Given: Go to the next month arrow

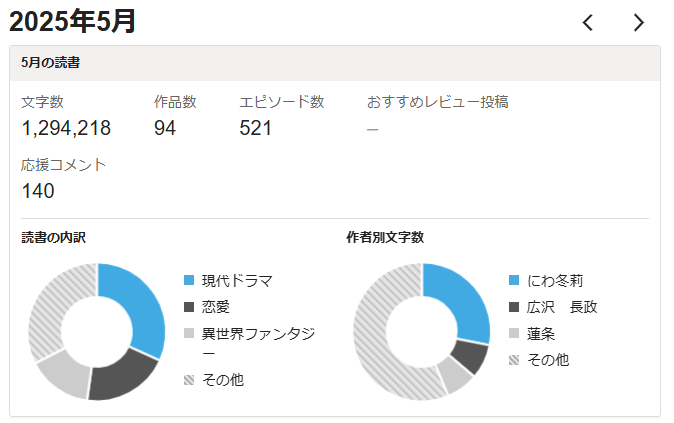Looking at the screenshot, I should 639,22.
